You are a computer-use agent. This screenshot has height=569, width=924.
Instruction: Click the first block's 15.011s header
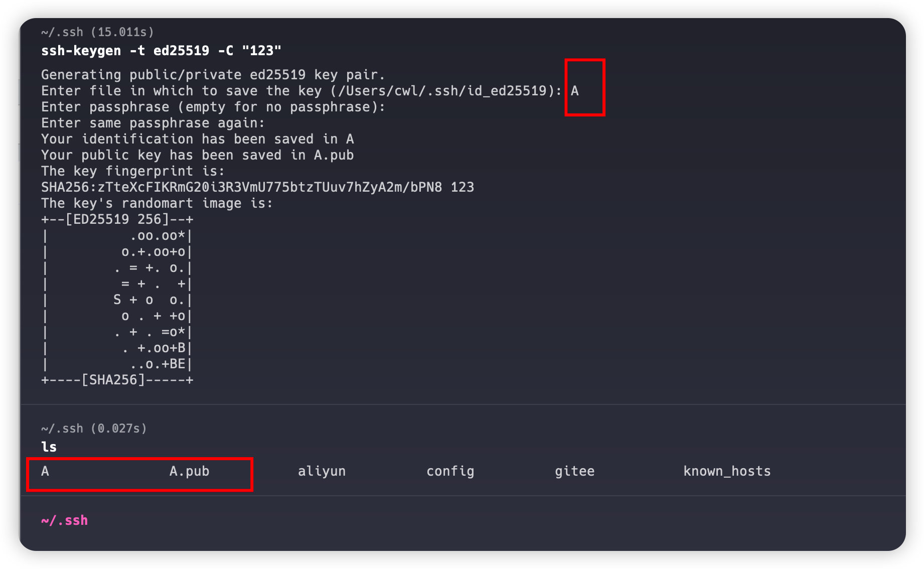click(x=97, y=32)
